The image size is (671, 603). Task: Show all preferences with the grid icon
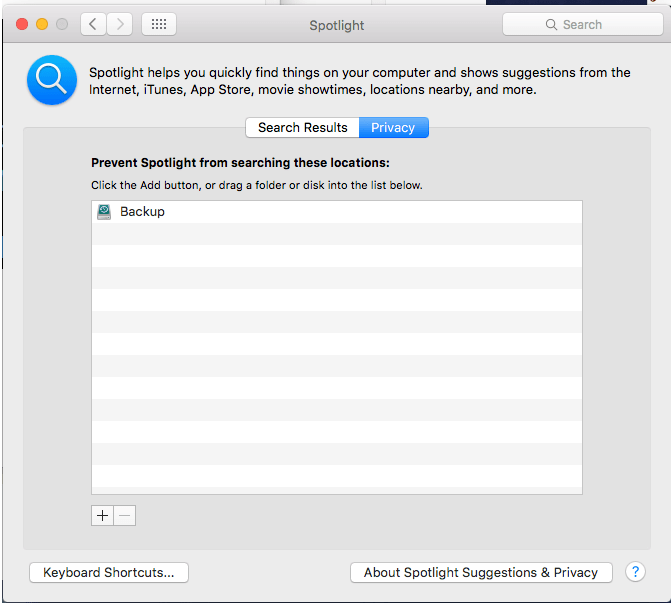tap(159, 24)
